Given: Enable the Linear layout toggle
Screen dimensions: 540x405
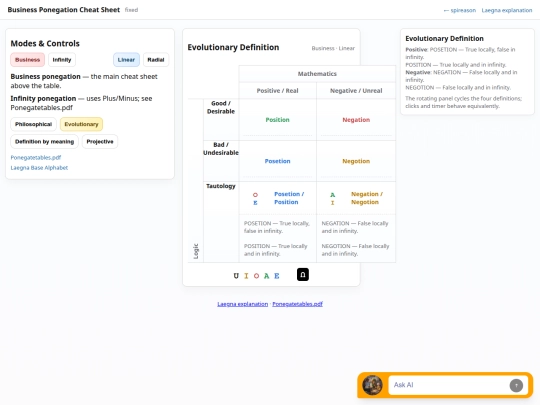Looking at the screenshot, I should point(126,60).
